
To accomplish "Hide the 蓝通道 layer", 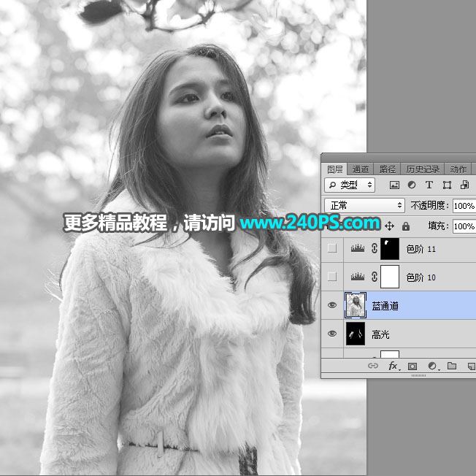I will pos(332,306).
